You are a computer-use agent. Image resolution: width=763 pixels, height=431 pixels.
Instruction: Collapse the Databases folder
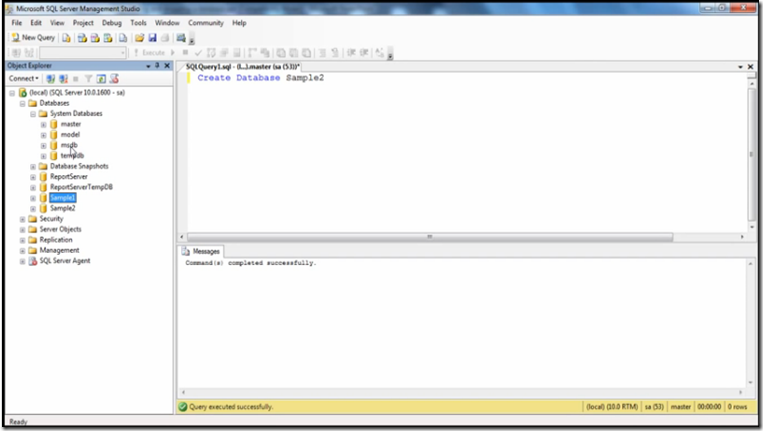tap(22, 104)
